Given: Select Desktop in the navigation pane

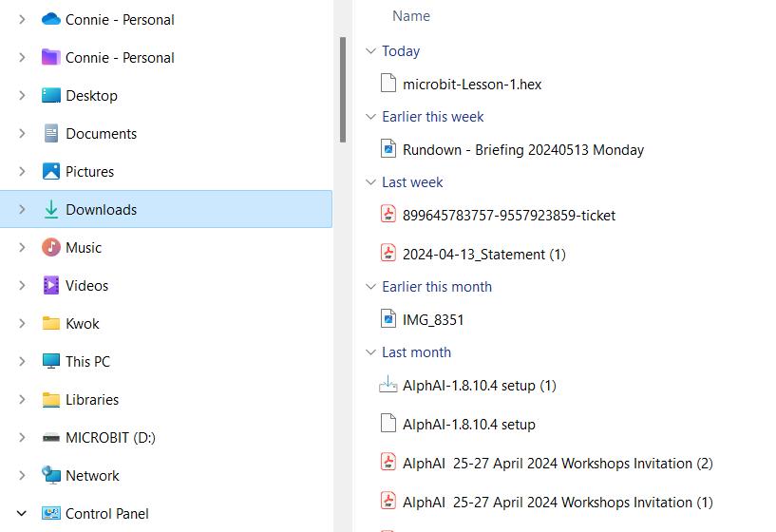Looking at the screenshot, I should pos(91,96).
